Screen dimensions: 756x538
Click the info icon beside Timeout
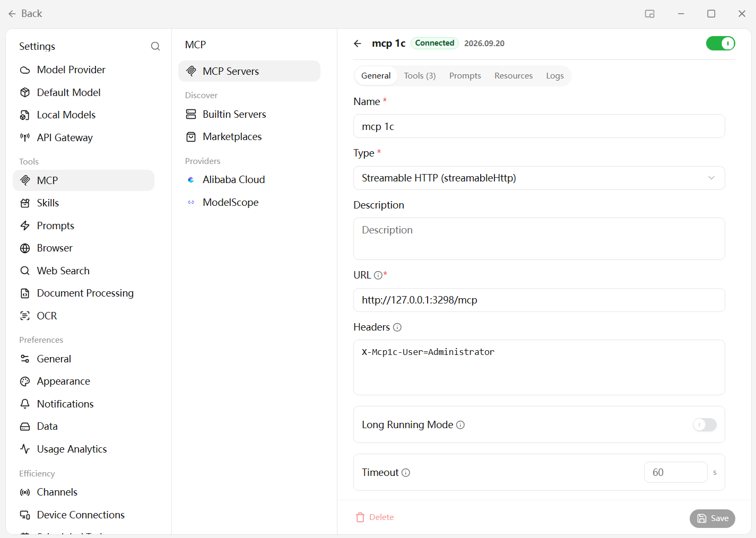coord(406,473)
